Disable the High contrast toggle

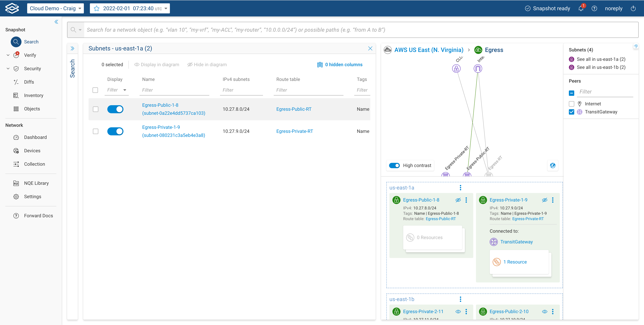tap(394, 165)
